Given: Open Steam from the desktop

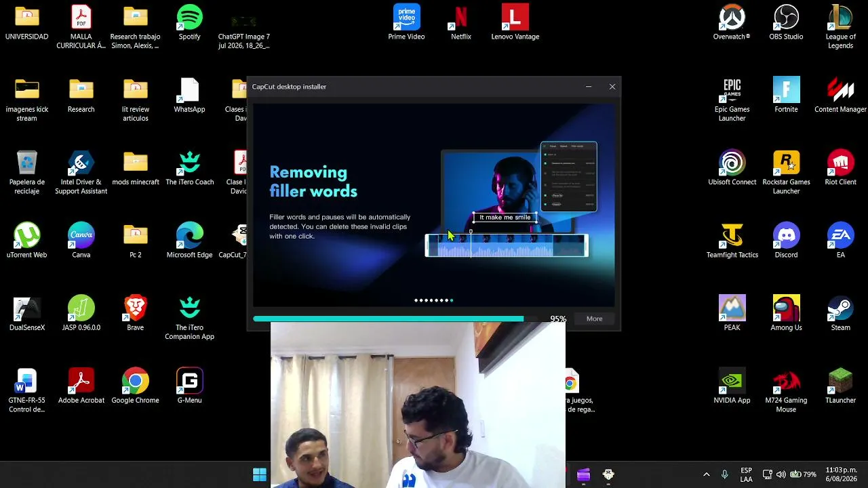Looking at the screenshot, I should click(x=841, y=313).
